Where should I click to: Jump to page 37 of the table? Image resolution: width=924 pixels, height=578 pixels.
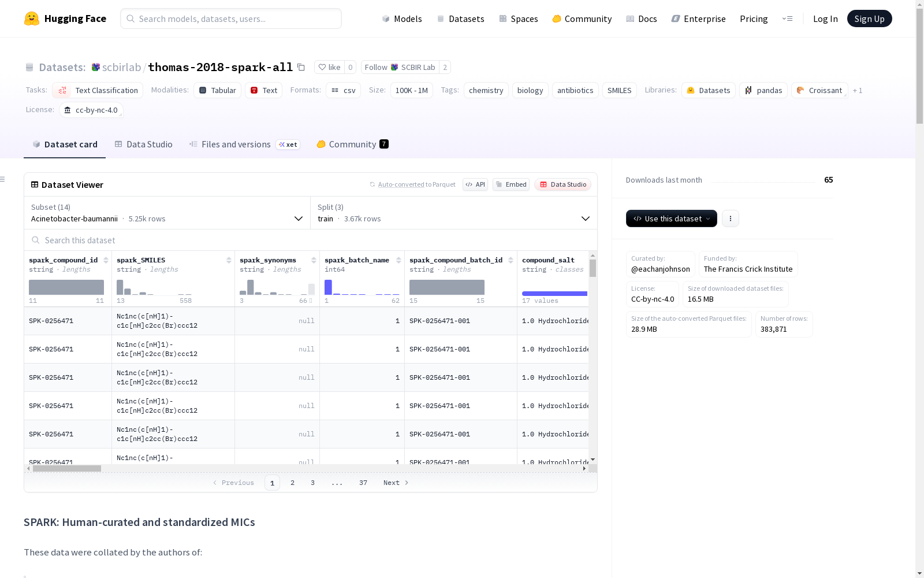(x=363, y=483)
